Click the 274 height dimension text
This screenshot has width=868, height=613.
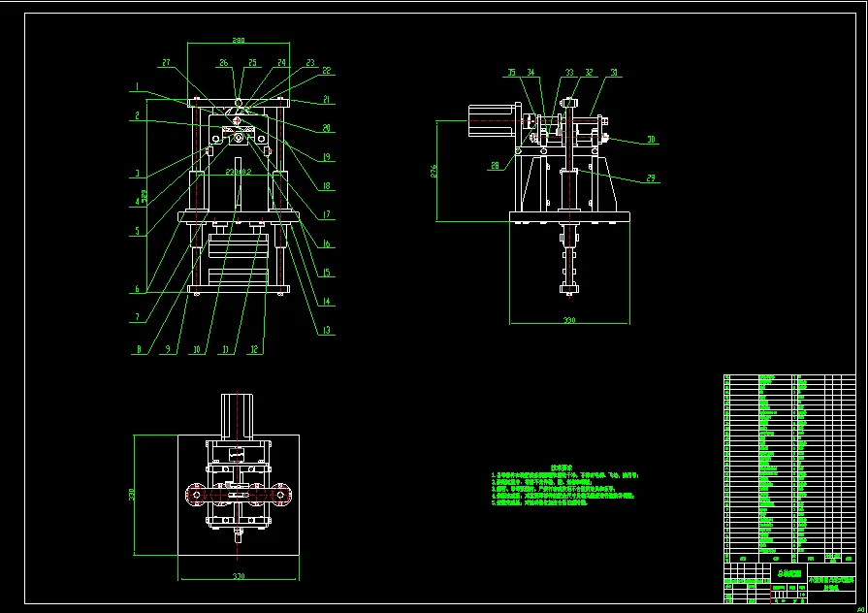coord(434,171)
